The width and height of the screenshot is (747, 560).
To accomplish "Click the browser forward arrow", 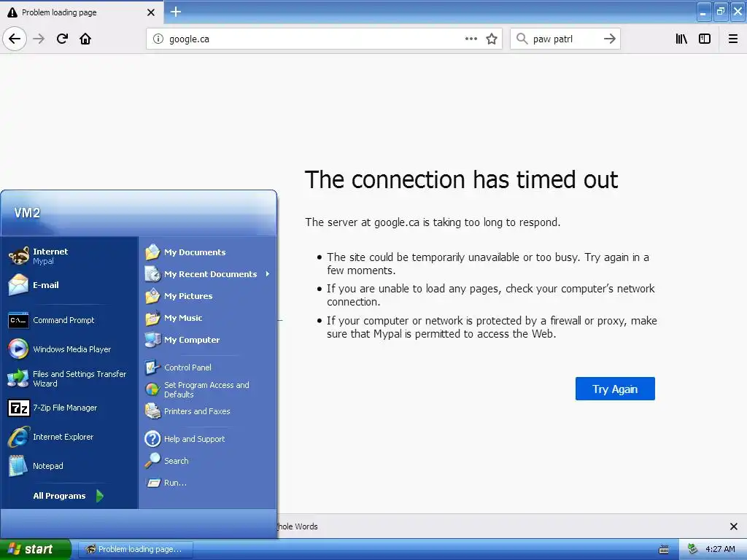I will click(39, 39).
